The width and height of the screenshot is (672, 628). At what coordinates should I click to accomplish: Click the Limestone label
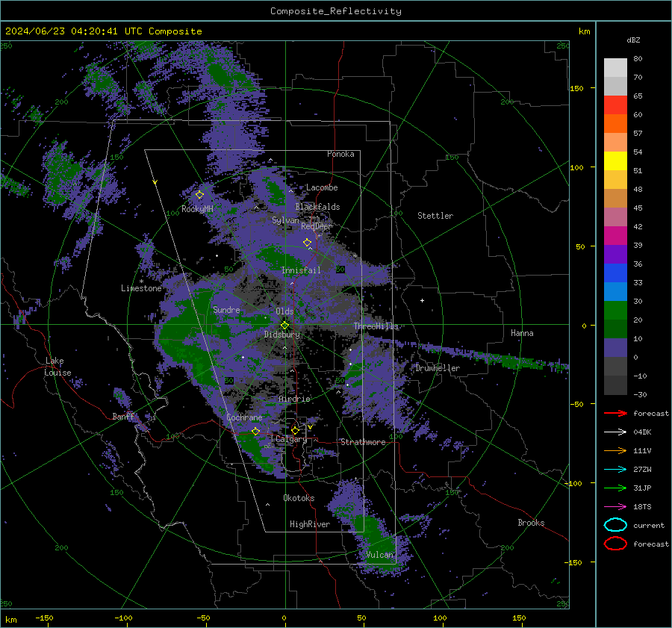pos(141,288)
